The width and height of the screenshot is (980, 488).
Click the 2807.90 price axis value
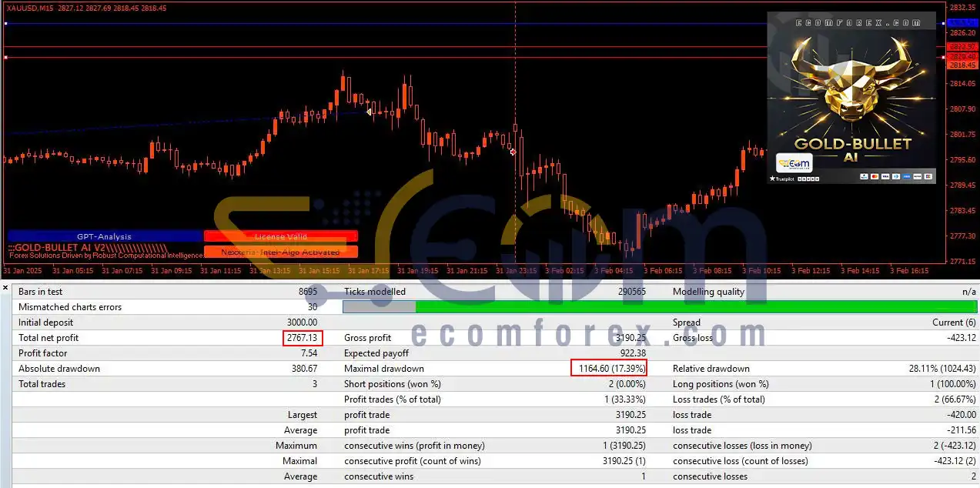[x=962, y=109]
